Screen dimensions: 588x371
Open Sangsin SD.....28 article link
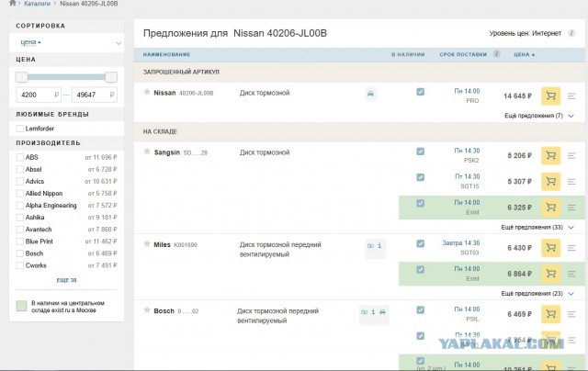pyautogui.click(x=195, y=152)
